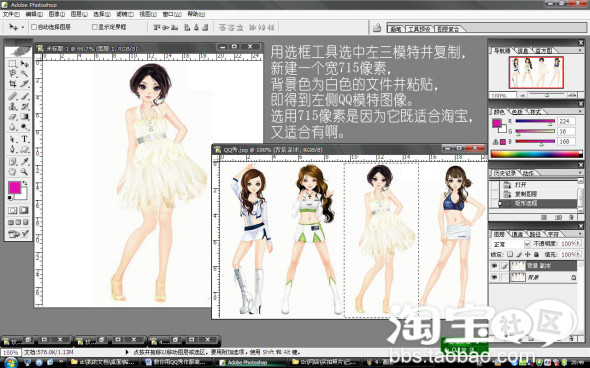
Task: Switch to the 通道 channels tab
Action: tap(518, 234)
